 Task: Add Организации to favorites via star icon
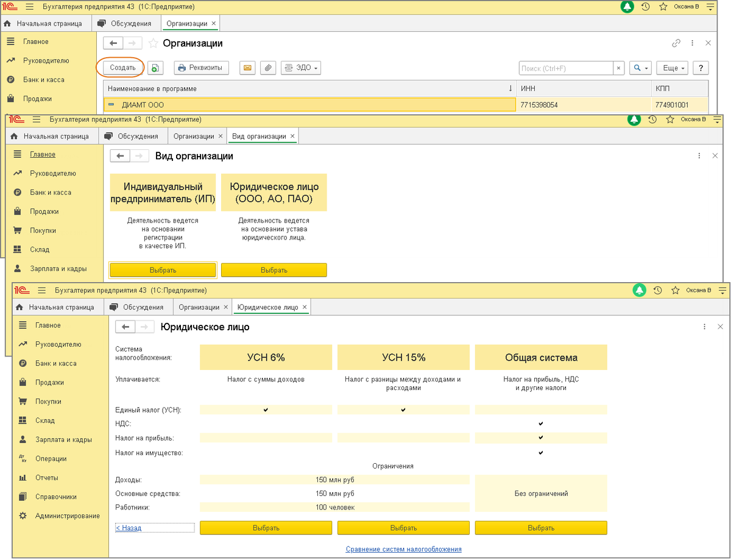tap(154, 43)
